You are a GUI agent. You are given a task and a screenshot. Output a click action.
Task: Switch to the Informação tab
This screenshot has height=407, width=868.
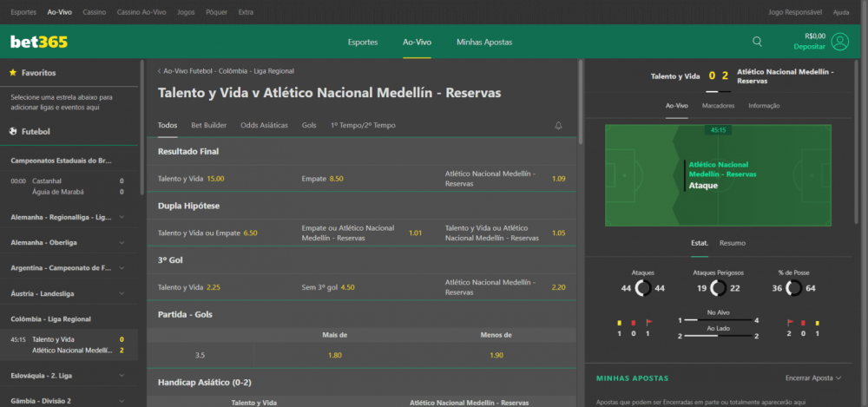point(764,106)
